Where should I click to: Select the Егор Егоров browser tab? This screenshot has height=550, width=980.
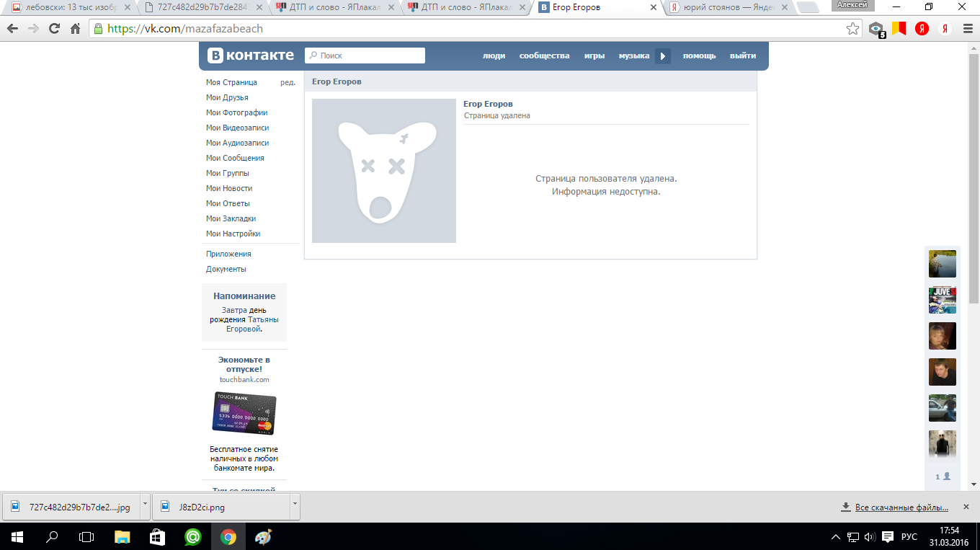pyautogui.click(x=598, y=7)
